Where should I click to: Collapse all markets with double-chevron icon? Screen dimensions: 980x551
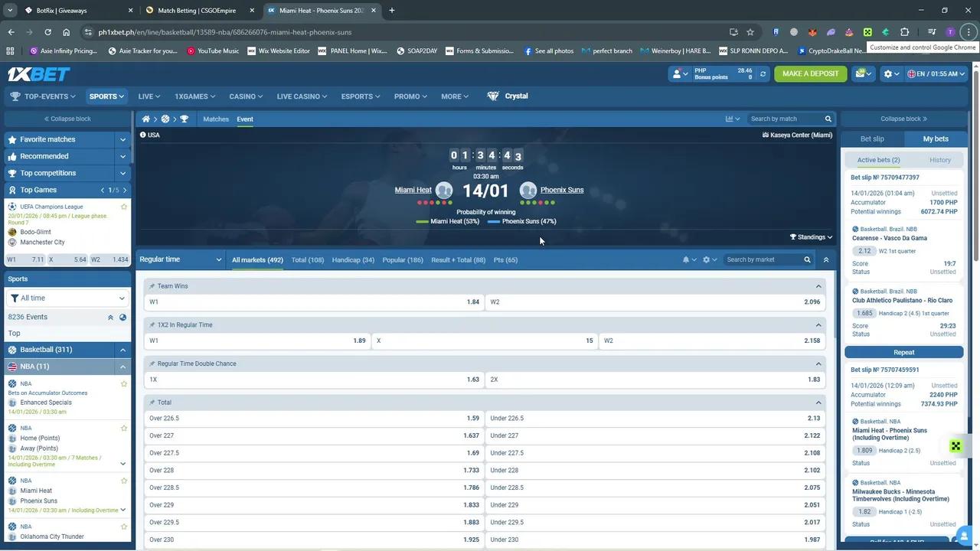click(x=825, y=260)
